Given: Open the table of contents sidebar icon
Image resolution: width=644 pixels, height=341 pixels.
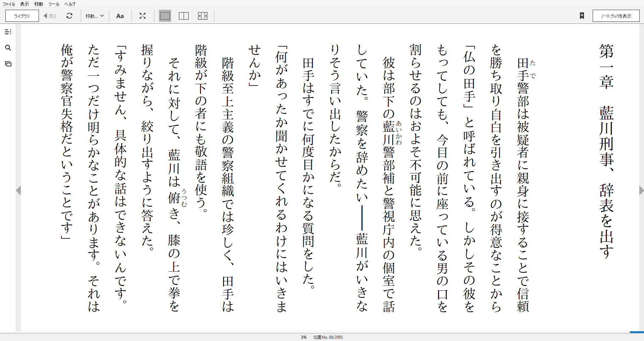Looking at the screenshot, I should [8, 32].
